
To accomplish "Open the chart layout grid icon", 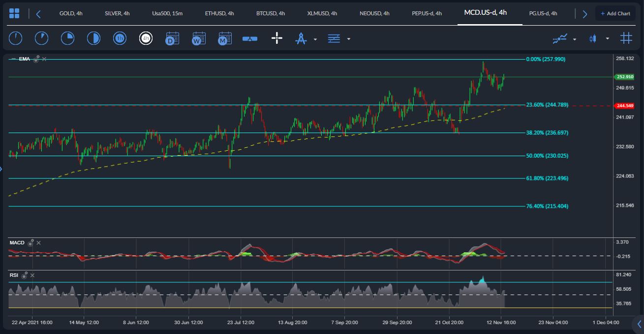I will pos(14,13).
